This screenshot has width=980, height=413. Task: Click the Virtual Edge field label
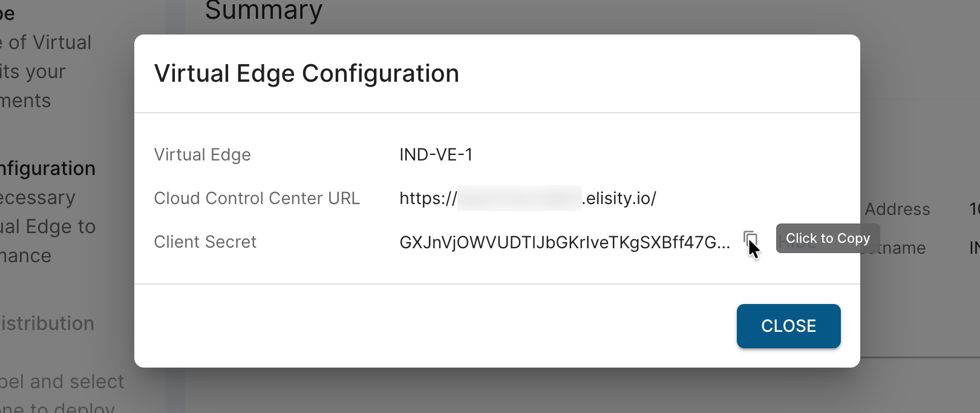(202, 155)
